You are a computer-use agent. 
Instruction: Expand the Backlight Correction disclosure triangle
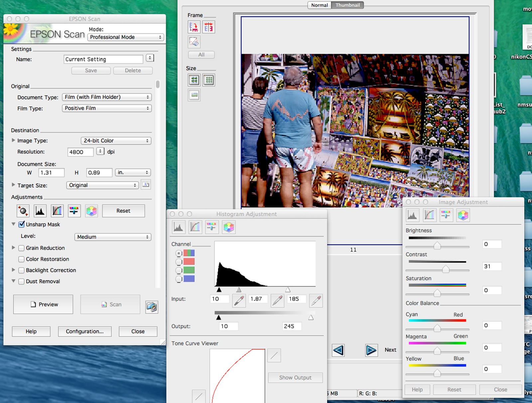[13, 270]
